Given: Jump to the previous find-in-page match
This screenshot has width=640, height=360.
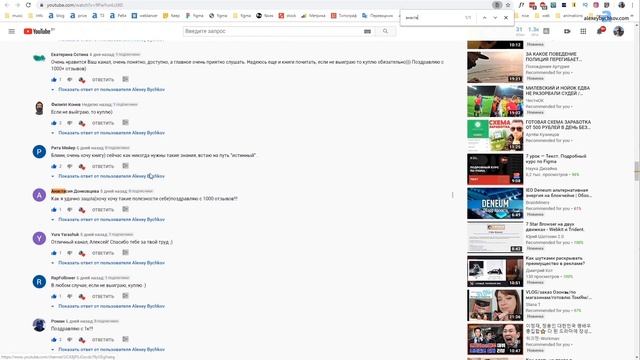Looking at the screenshot, I should (484, 18).
